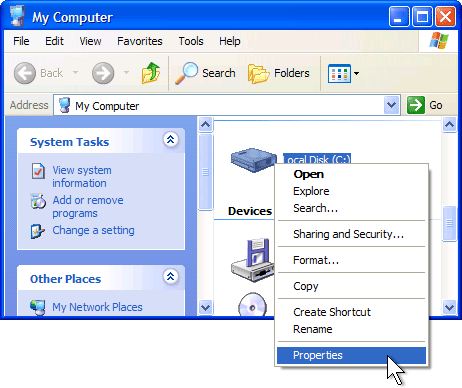Open the Tools menu
Viewport: 462px width, 388px height.
tap(191, 41)
